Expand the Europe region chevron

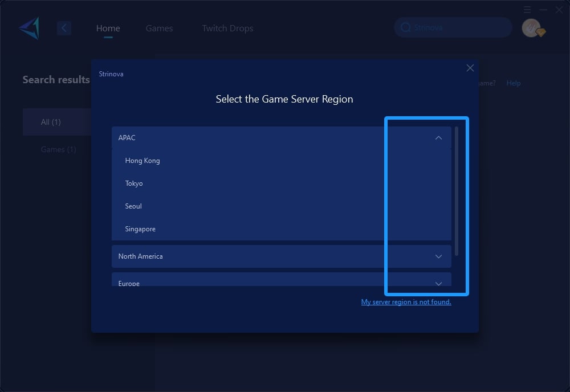[439, 283]
